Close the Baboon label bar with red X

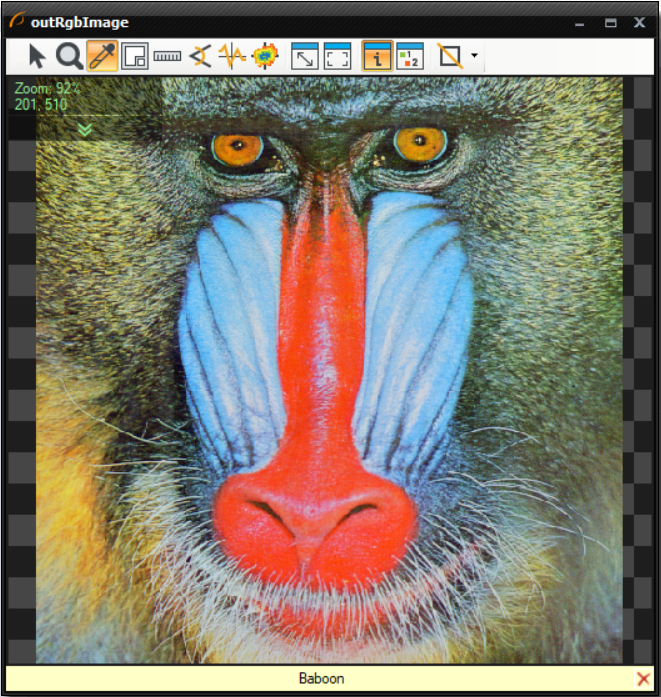[643, 679]
